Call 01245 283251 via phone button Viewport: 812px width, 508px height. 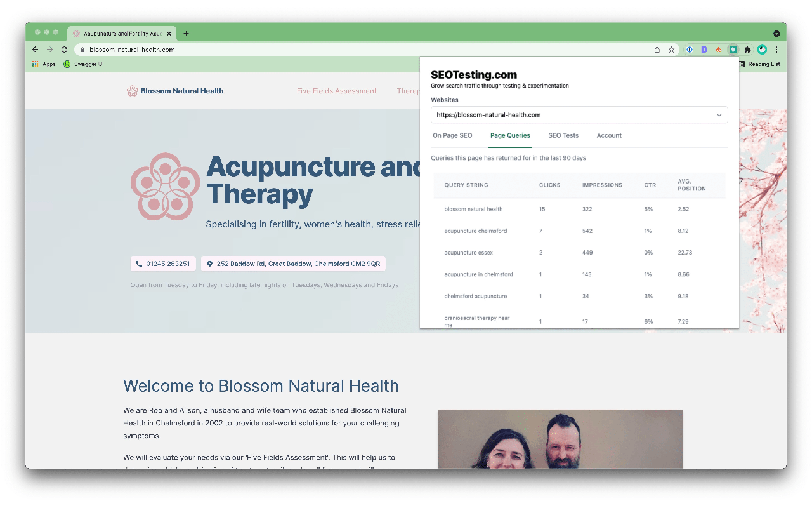163,264
